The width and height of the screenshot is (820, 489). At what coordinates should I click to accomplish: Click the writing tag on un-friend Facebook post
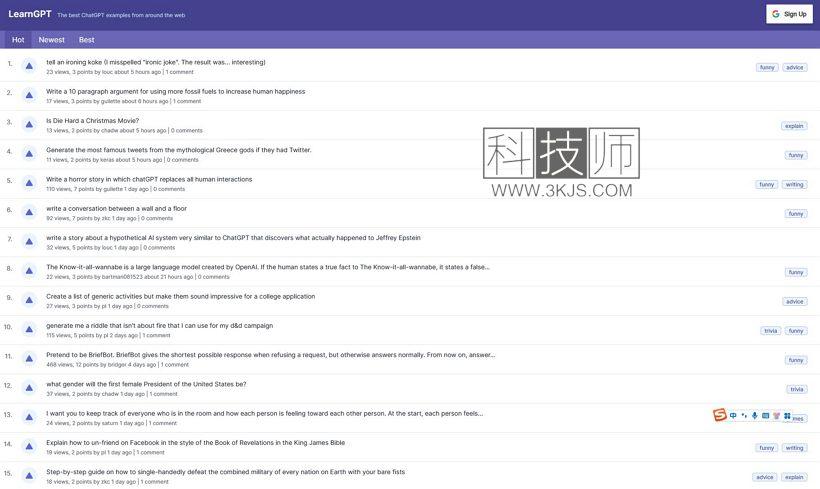click(x=794, y=448)
